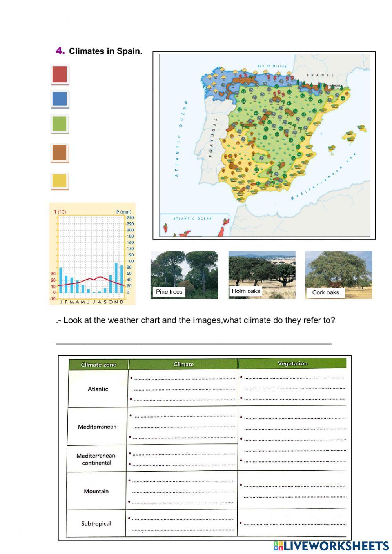Select the yellow Mediterranean climate swatch

tap(59, 181)
